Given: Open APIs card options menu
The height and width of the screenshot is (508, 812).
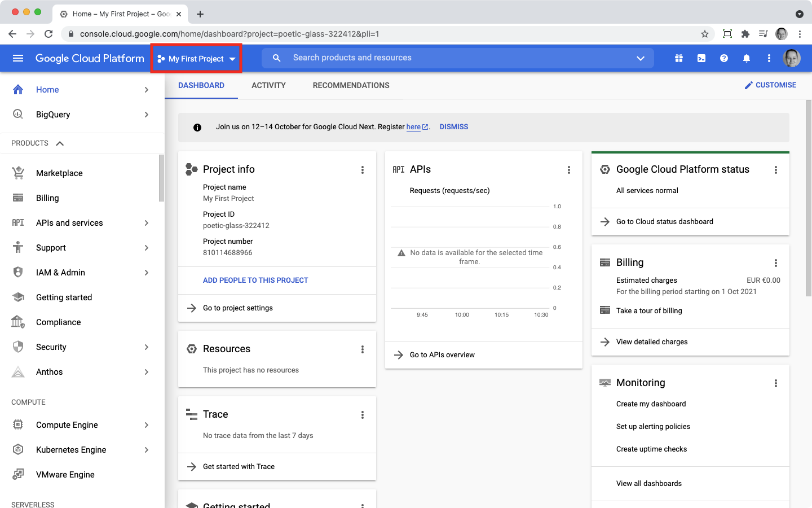Looking at the screenshot, I should pyautogui.click(x=569, y=170).
